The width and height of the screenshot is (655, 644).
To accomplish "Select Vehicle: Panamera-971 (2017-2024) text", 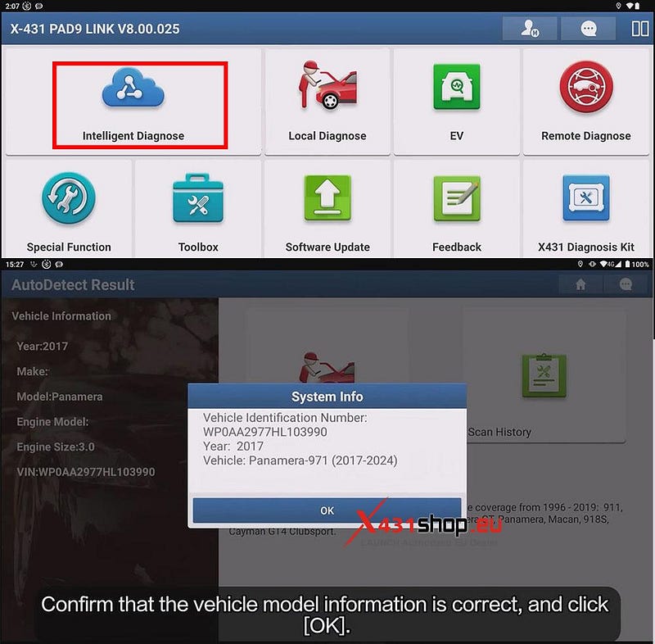I will pos(300,460).
